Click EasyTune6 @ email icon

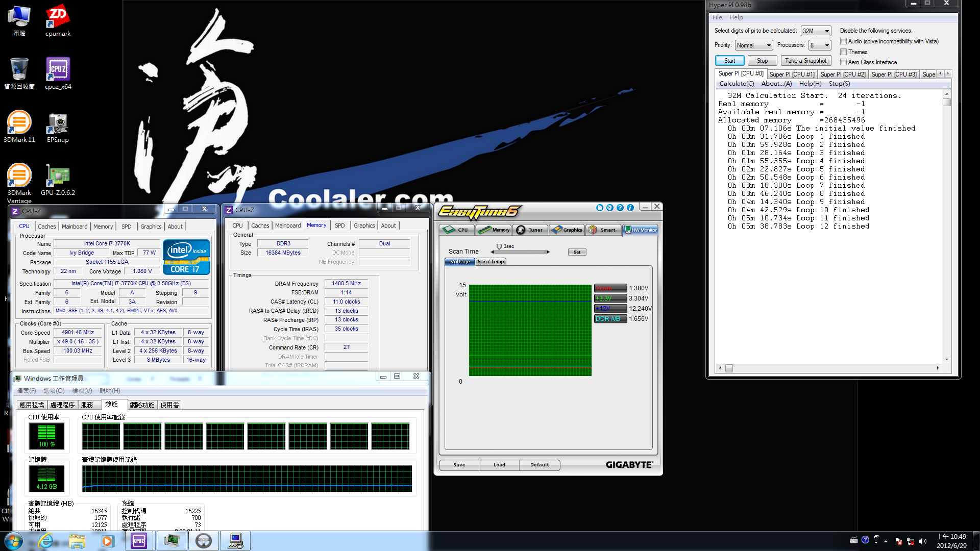coord(610,208)
